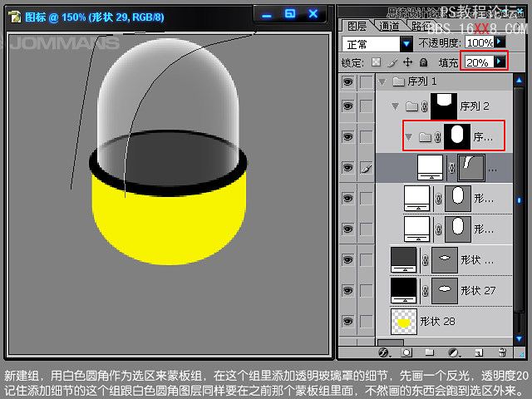
Task: Open the opacity 100% slider arrow
Action: tap(500, 42)
